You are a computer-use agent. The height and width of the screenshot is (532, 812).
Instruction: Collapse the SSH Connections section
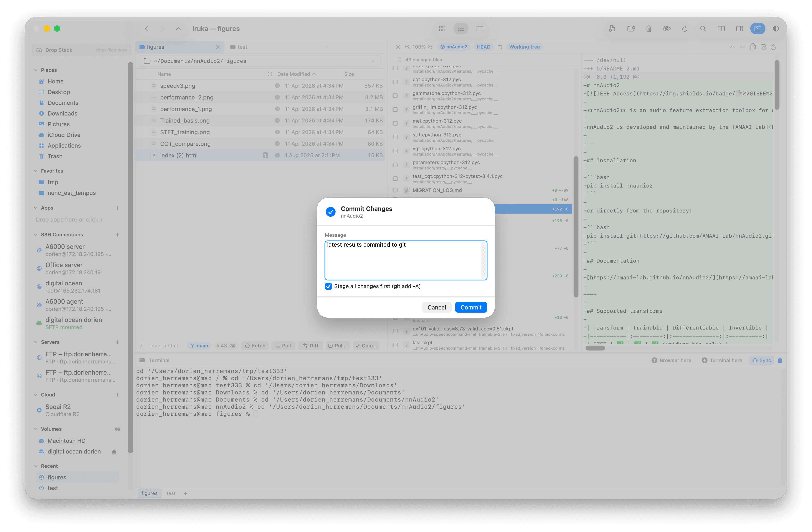click(x=35, y=235)
